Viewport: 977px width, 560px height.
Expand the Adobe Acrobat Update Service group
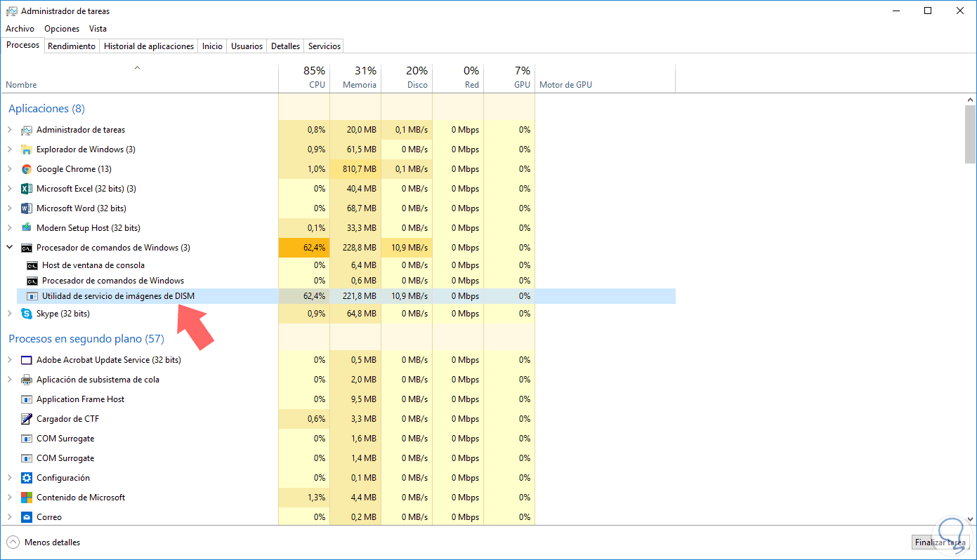[10, 360]
